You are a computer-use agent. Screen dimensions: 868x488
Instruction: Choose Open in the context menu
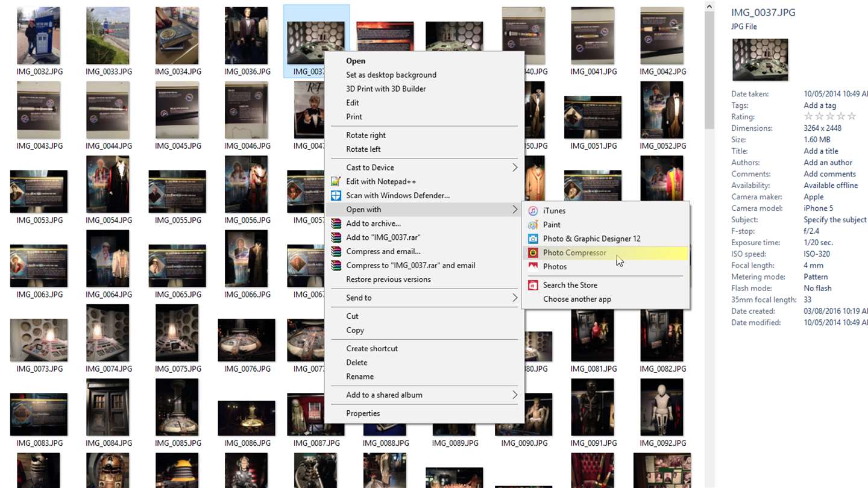[x=356, y=61]
